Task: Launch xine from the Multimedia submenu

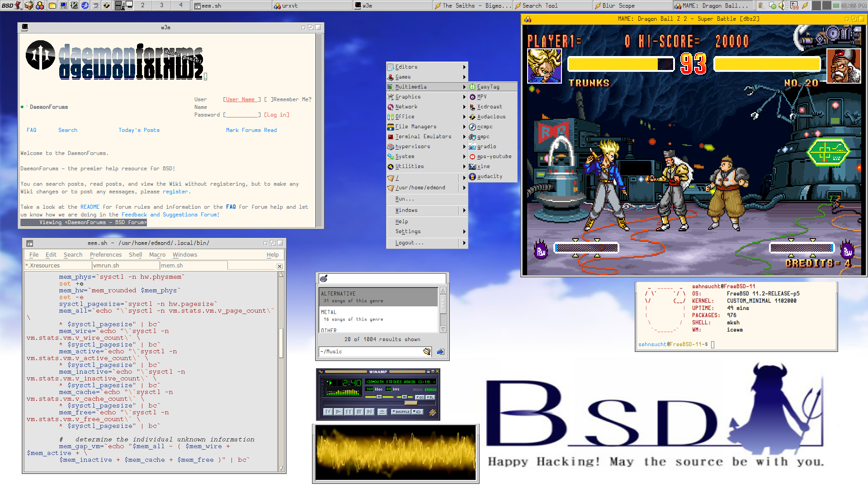Action: click(492, 166)
